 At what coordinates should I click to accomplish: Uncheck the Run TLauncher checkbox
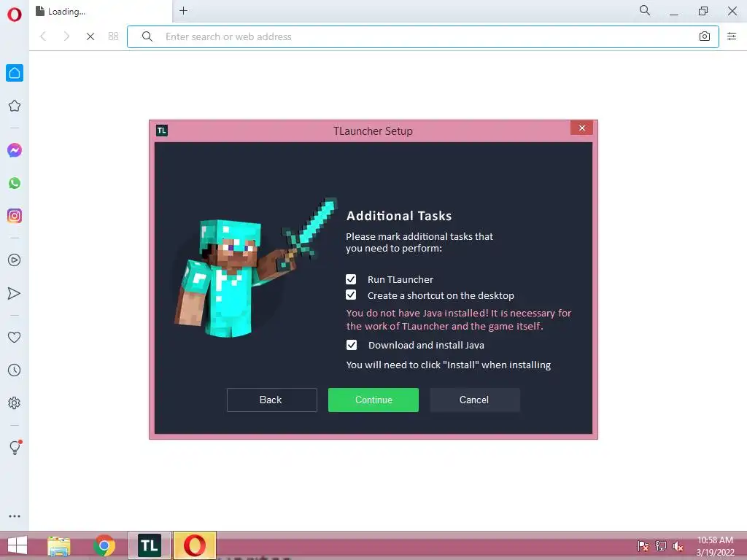351,279
